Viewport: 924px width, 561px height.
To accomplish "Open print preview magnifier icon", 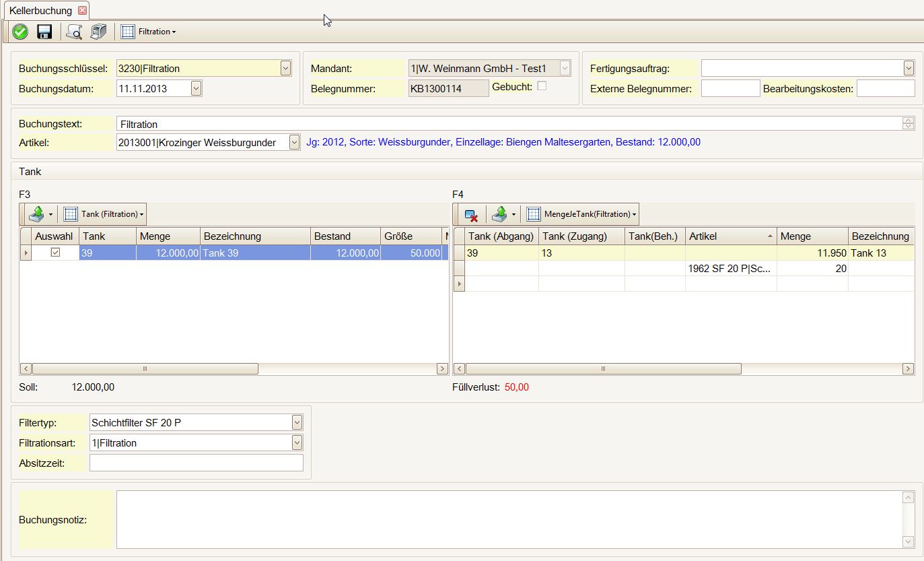I will [x=74, y=32].
